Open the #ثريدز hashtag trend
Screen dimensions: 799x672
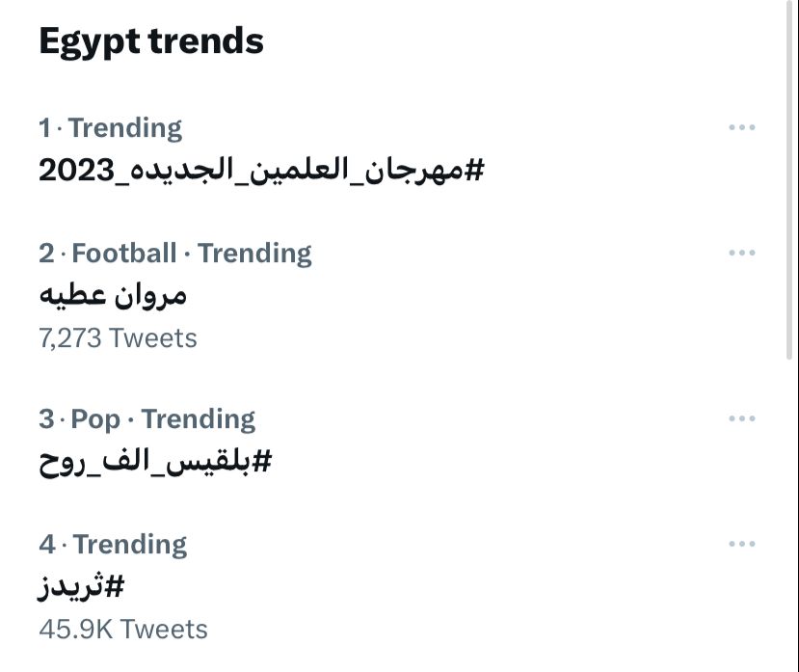(82, 586)
